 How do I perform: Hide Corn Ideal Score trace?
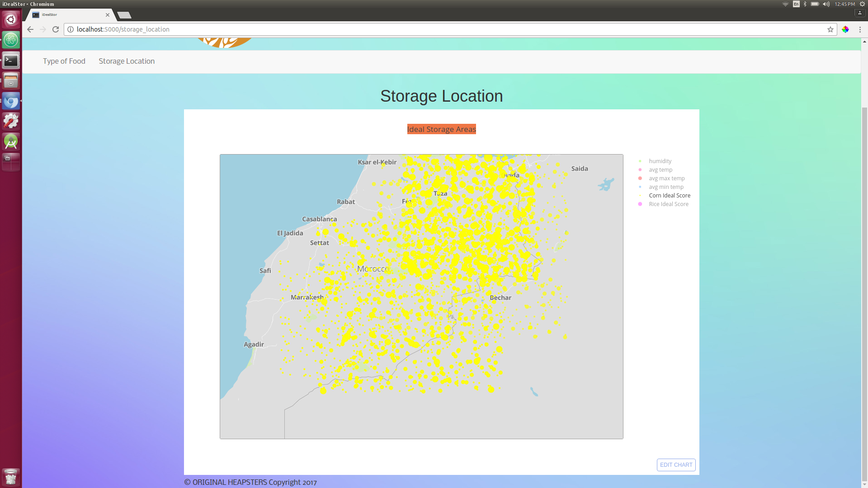point(669,196)
